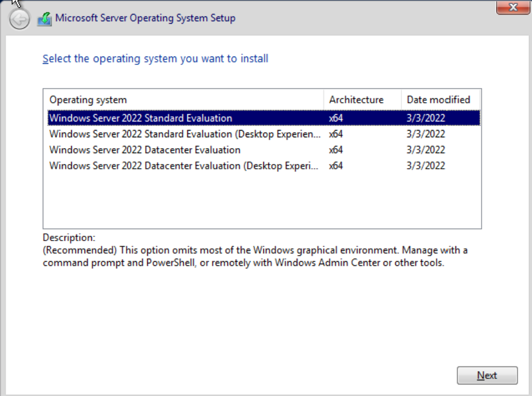Click the Description label
532x396 pixels.
(x=69, y=237)
